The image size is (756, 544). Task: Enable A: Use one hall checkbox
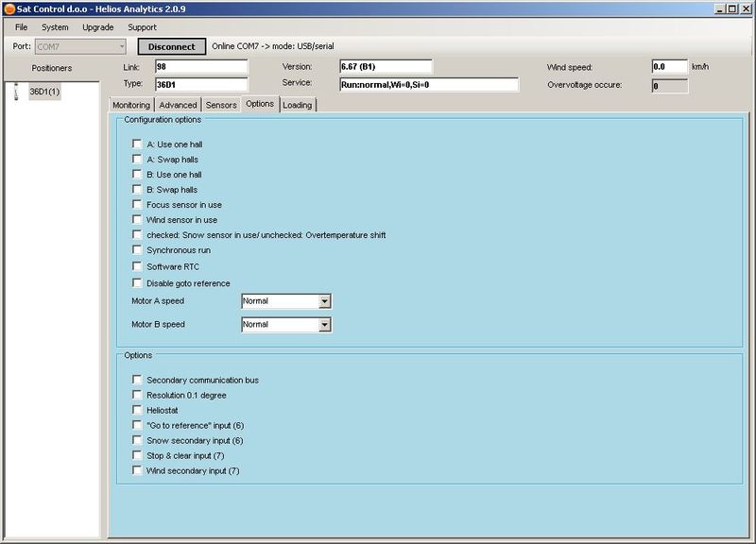(x=137, y=144)
